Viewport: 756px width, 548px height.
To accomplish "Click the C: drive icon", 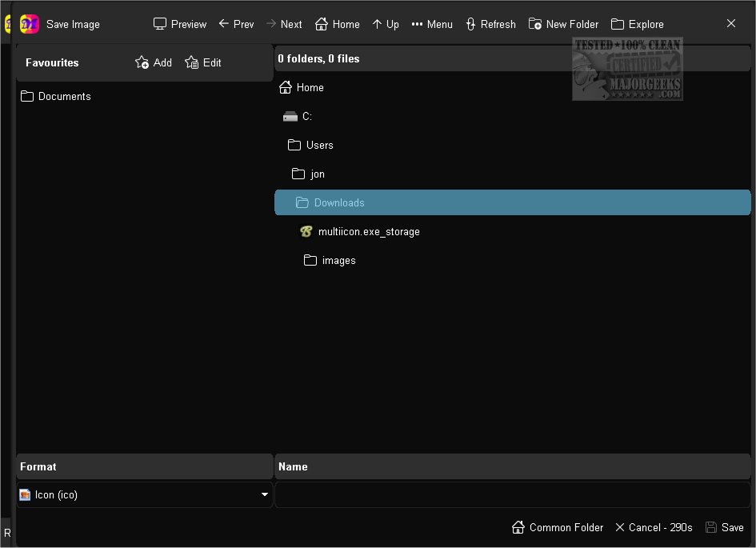I will pyautogui.click(x=290, y=117).
